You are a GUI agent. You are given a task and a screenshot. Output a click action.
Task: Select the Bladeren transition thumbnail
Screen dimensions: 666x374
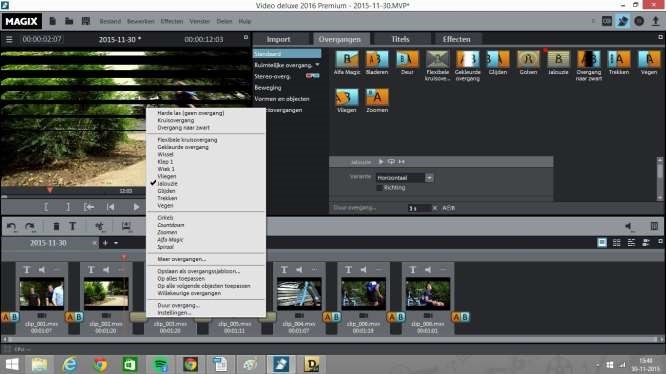[x=377, y=59]
